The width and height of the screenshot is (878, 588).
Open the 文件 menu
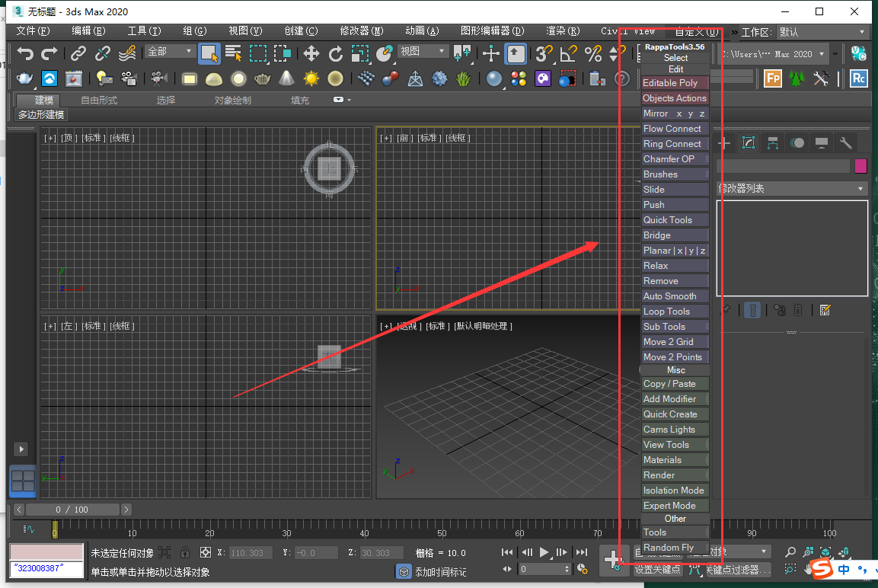(33, 30)
